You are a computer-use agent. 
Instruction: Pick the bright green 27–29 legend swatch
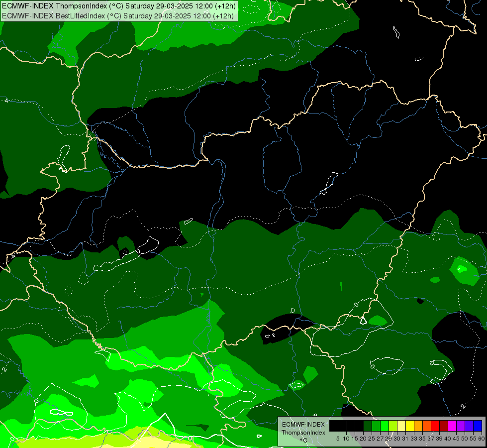[385, 426]
